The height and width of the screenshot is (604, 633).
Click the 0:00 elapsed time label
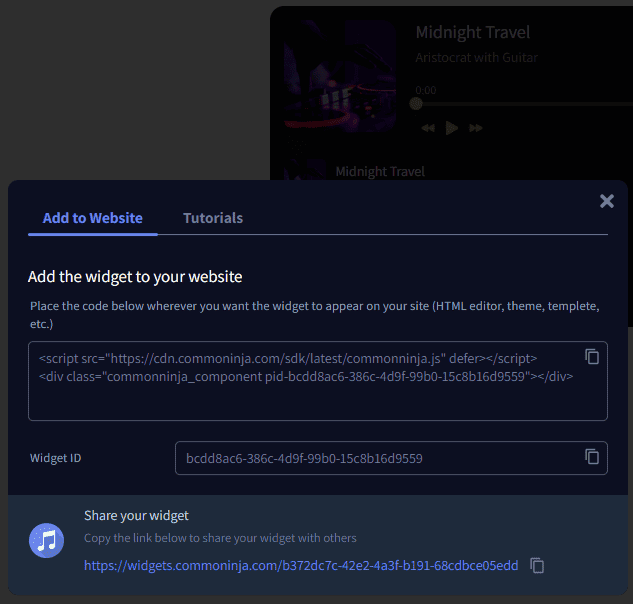[425, 90]
